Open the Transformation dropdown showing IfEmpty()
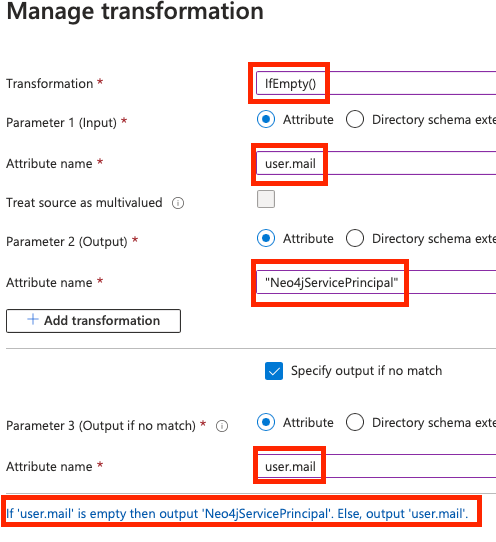Viewport: 496px width, 542px height. tap(376, 83)
